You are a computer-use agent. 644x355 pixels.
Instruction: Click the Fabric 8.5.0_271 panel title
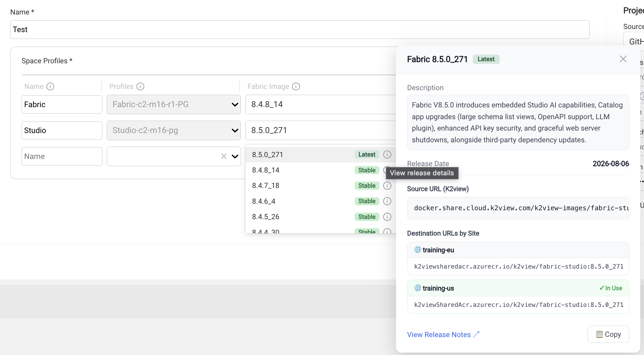tap(437, 59)
